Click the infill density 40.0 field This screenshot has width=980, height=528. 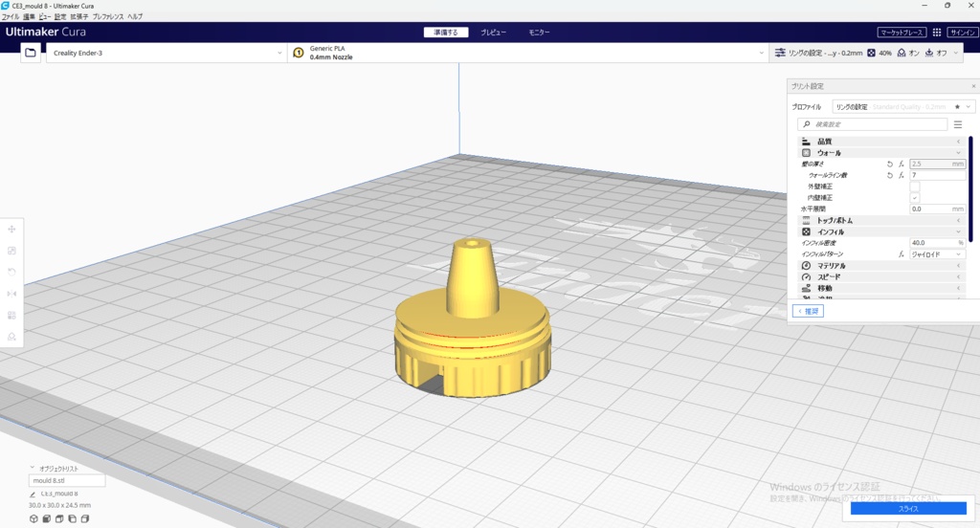point(938,243)
